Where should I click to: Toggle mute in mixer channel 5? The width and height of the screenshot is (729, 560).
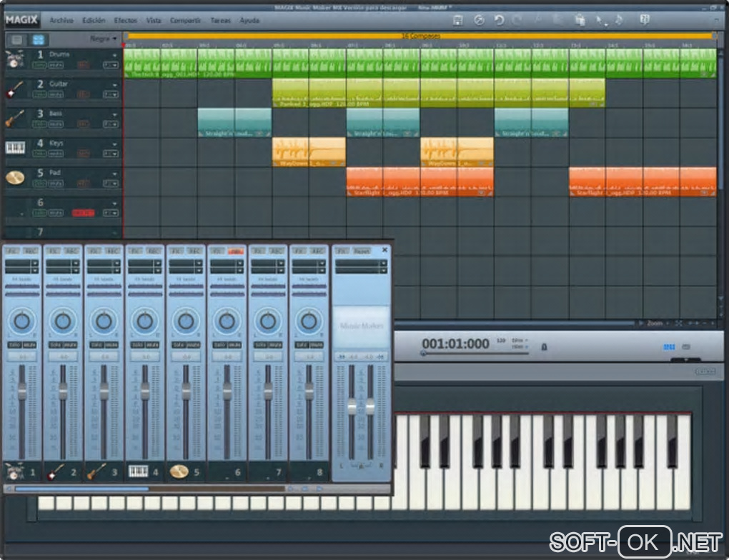click(x=194, y=345)
